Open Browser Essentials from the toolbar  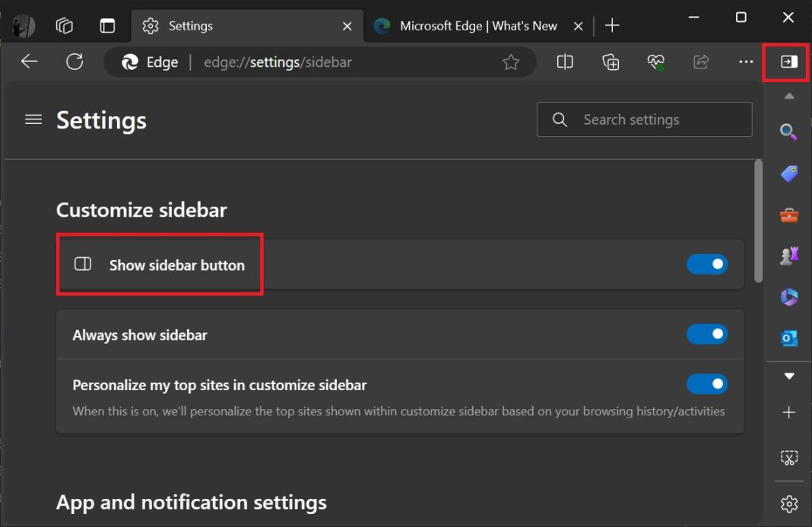(655, 62)
